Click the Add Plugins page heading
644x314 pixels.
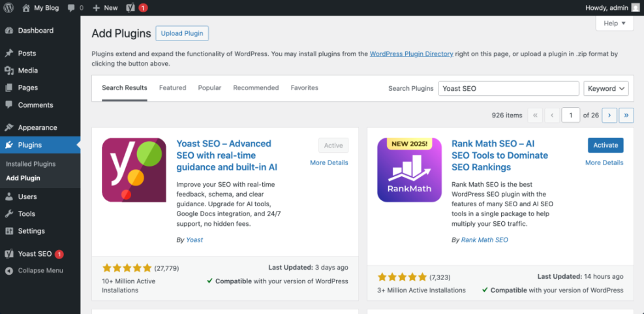[x=121, y=34]
